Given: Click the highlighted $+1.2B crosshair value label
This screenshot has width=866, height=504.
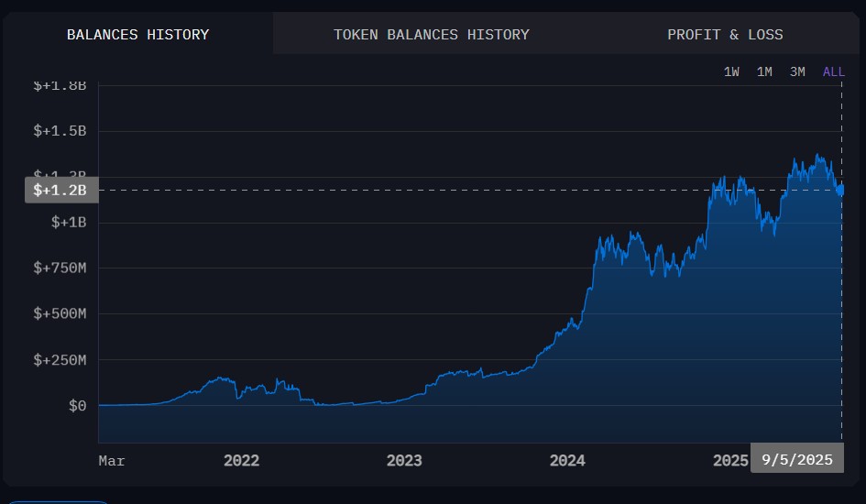Looking at the screenshot, I should pyautogui.click(x=60, y=190).
